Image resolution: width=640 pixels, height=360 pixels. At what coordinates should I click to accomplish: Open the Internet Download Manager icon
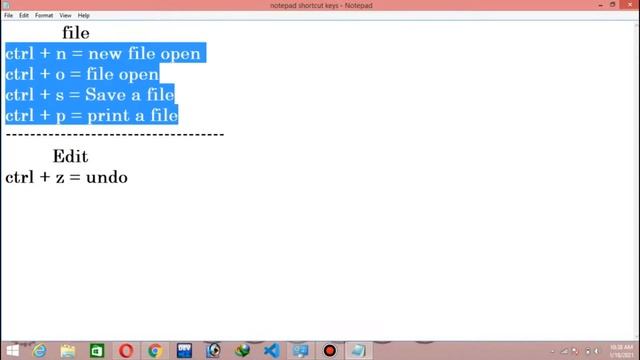242,351
